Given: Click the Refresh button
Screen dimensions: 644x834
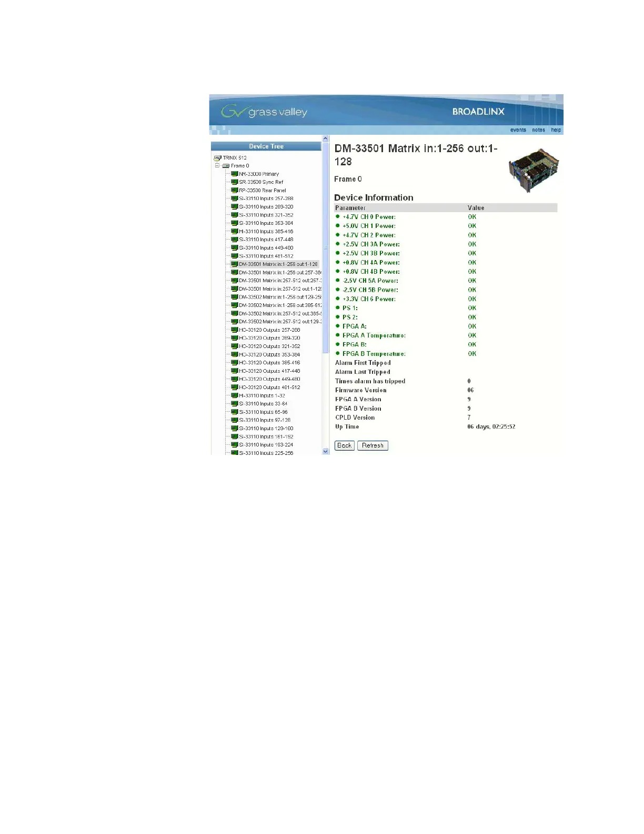Looking at the screenshot, I should (373, 445).
